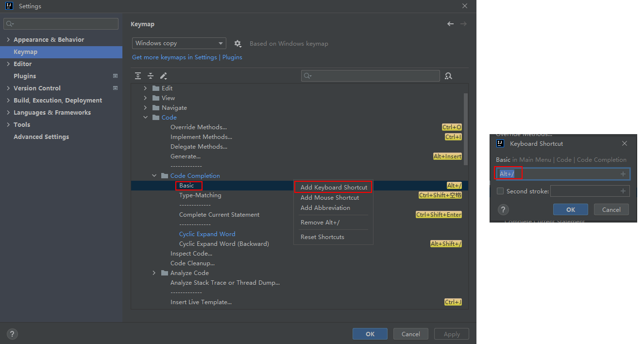Click help icon in Keyboard Shortcut dialog

tap(504, 209)
